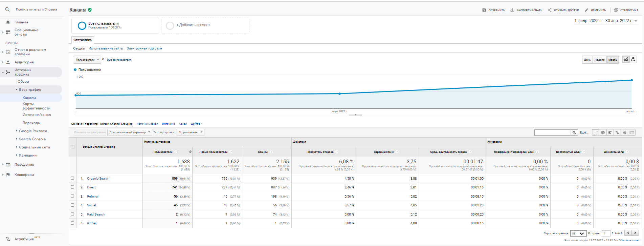644x246 pixels.
Task: Click the table search input field
Action: (x=552, y=132)
